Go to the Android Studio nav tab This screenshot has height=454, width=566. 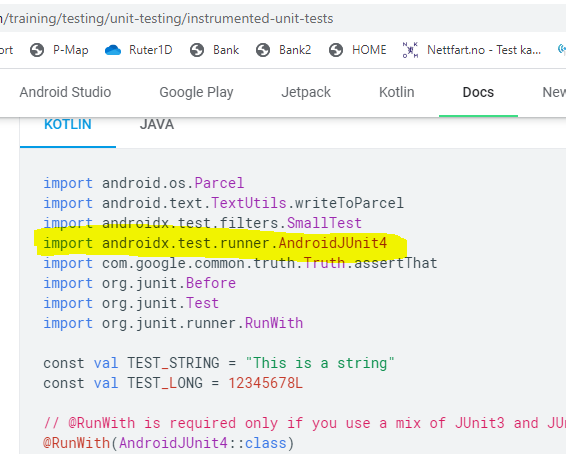point(65,92)
